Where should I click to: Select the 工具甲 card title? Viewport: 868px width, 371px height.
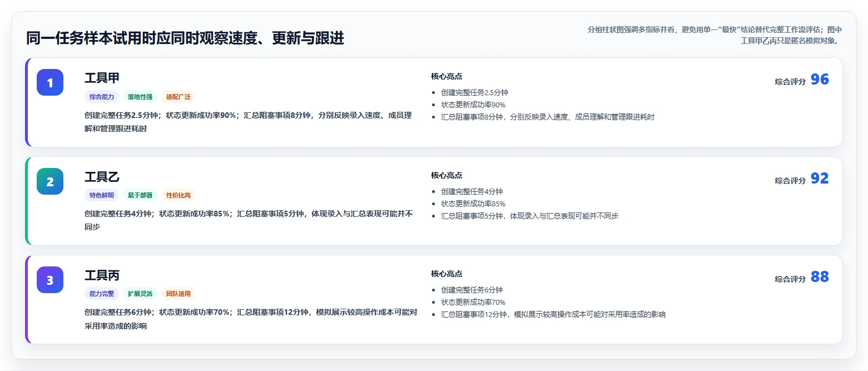click(102, 78)
